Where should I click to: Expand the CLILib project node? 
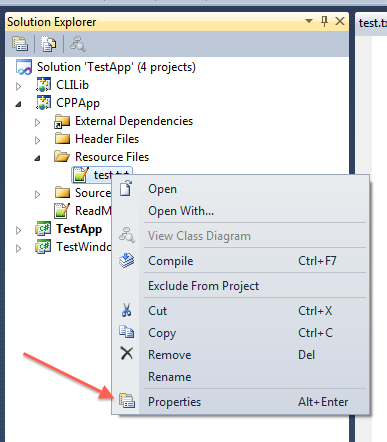click(19, 86)
